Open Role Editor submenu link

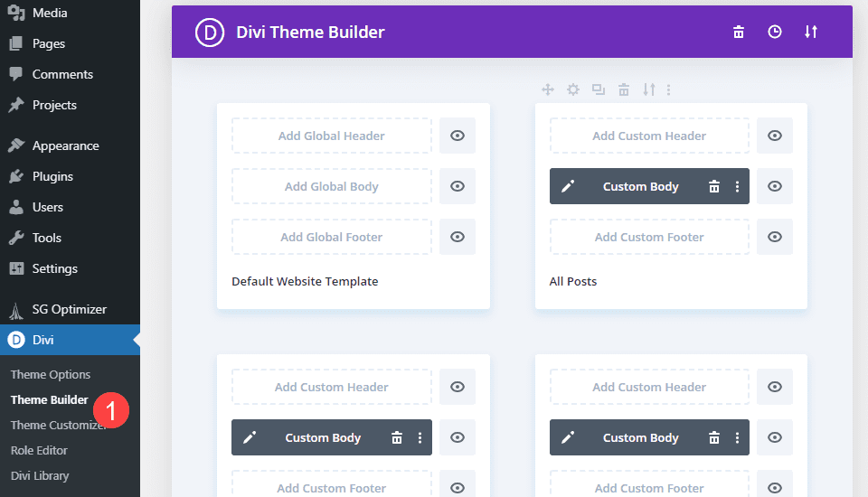tap(39, 451)
